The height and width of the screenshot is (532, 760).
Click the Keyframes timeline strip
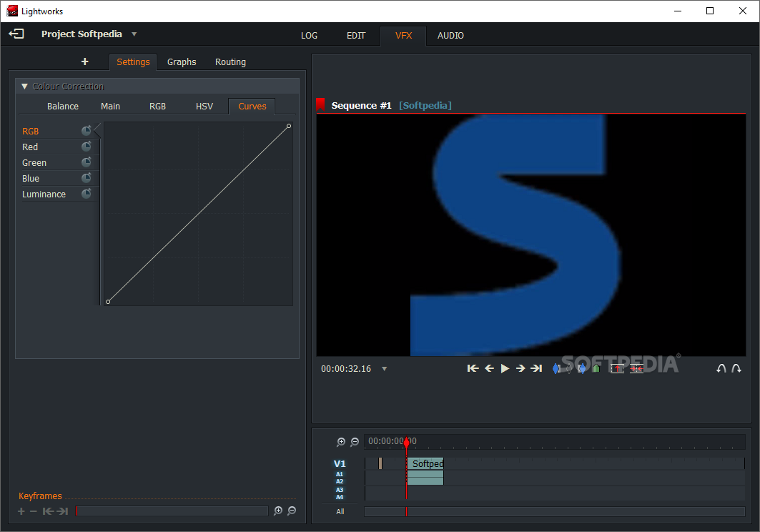(x=172, y=511)
